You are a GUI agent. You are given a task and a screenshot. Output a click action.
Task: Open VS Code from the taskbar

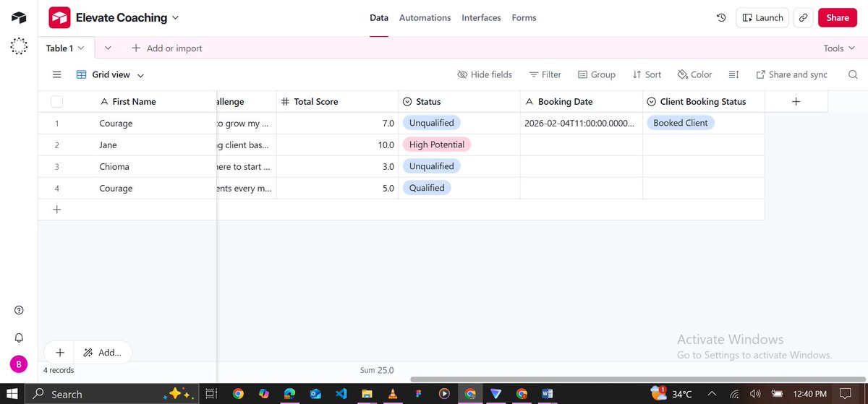click(342, 394)
